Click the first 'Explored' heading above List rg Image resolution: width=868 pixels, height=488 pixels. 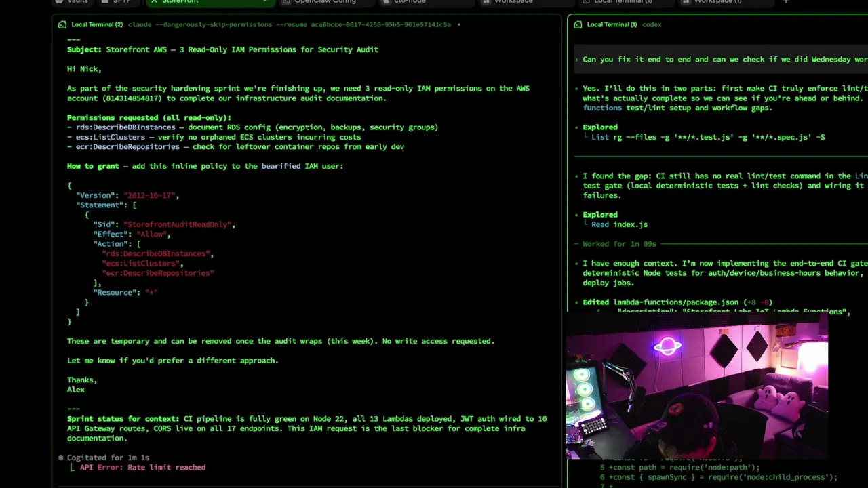pyautogui.click(x=600, y=127)
